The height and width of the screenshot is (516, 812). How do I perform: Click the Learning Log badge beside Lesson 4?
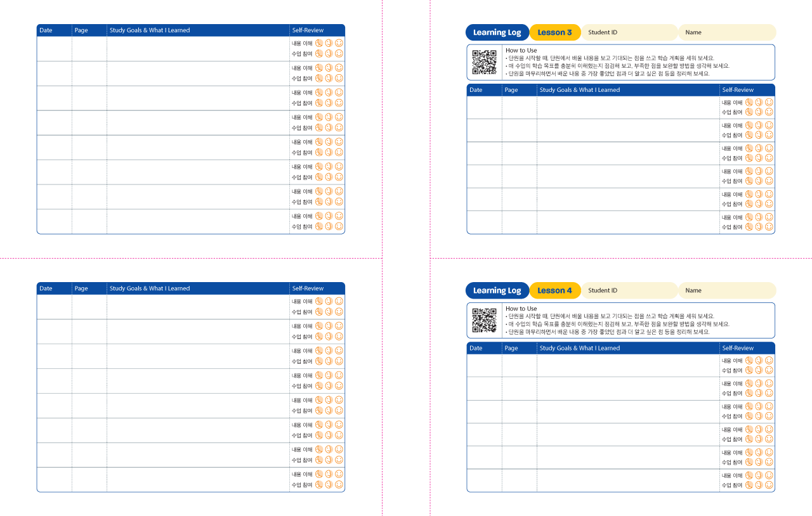[x=497, y=290]
